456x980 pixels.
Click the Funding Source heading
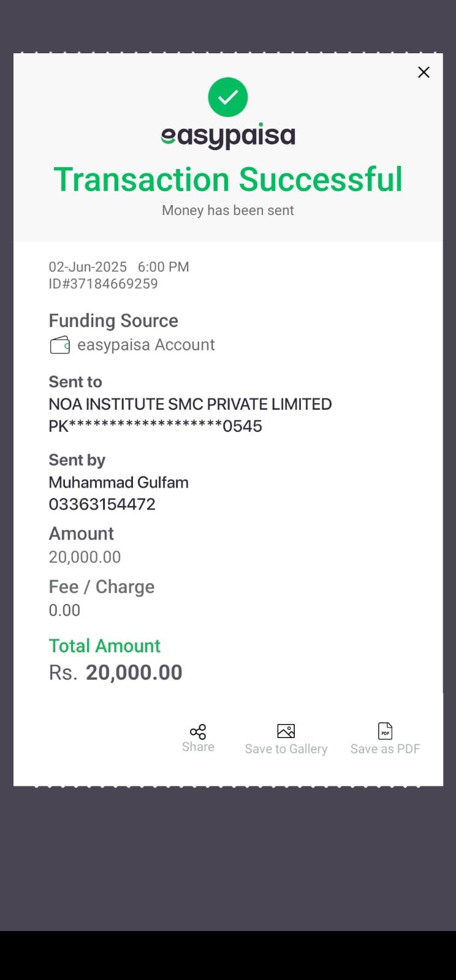[113, 321]
